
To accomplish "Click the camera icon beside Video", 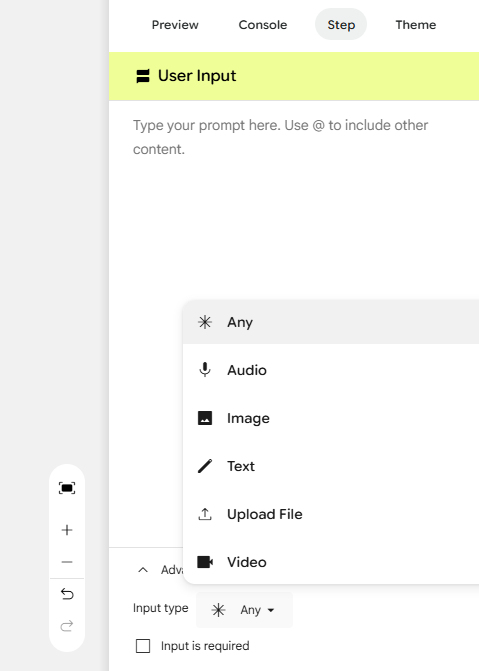I will click(x=205, y=562).
